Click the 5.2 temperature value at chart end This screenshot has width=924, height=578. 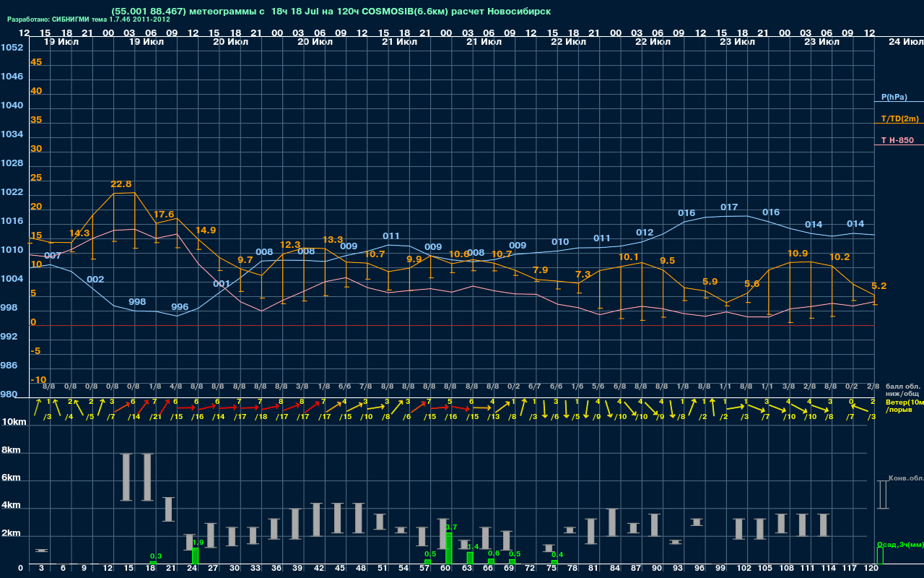879,286
